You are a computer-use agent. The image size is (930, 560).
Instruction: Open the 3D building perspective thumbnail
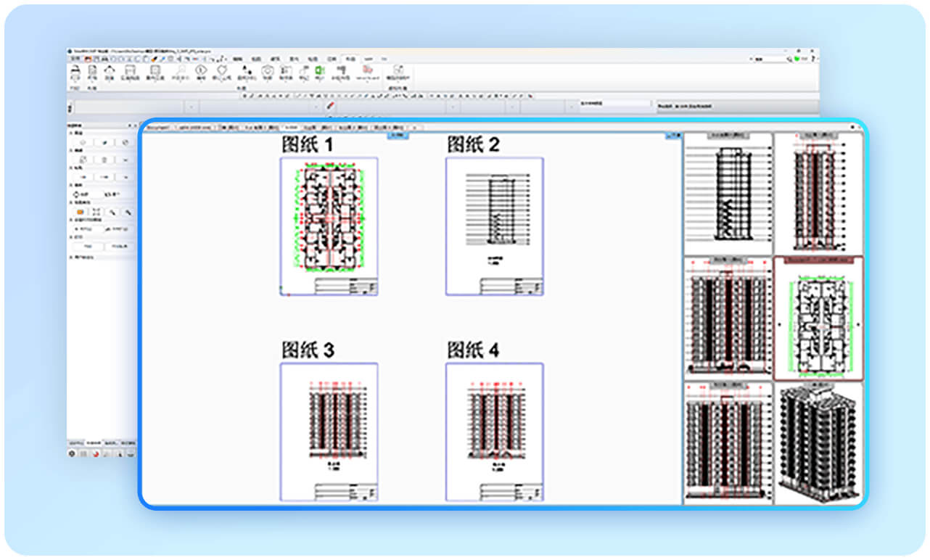tap(818, 442)
